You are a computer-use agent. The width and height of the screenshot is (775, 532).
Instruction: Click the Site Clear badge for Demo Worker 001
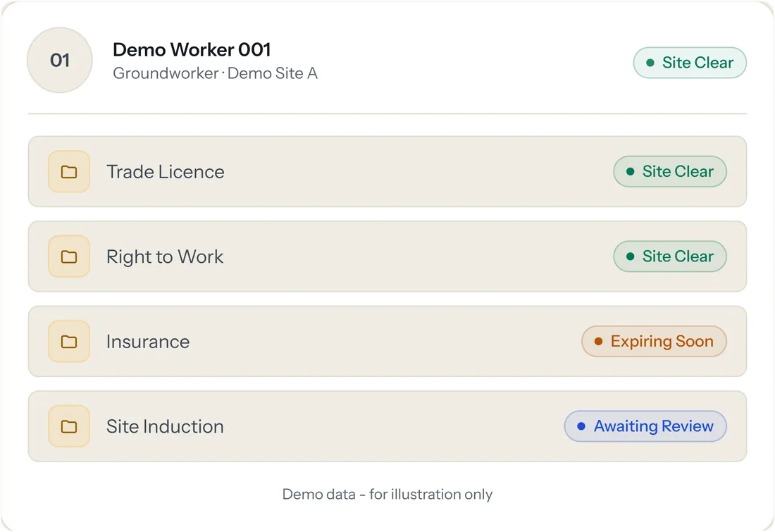690,63
